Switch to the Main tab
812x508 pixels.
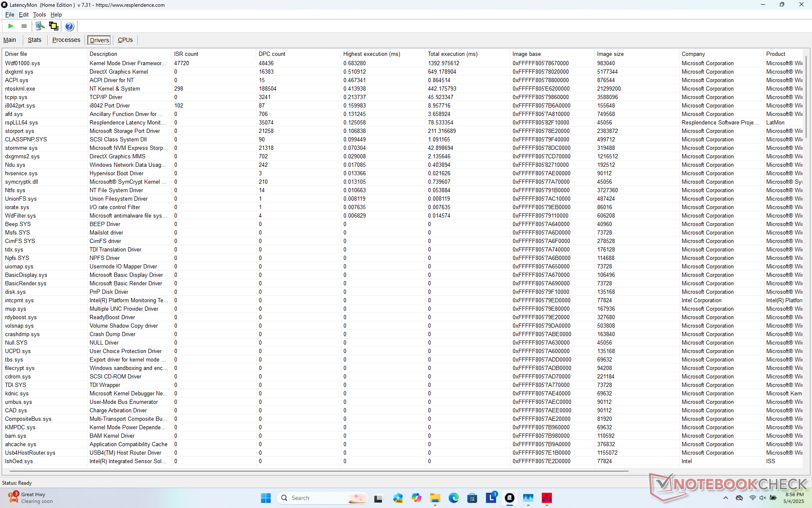coord(10,40)
